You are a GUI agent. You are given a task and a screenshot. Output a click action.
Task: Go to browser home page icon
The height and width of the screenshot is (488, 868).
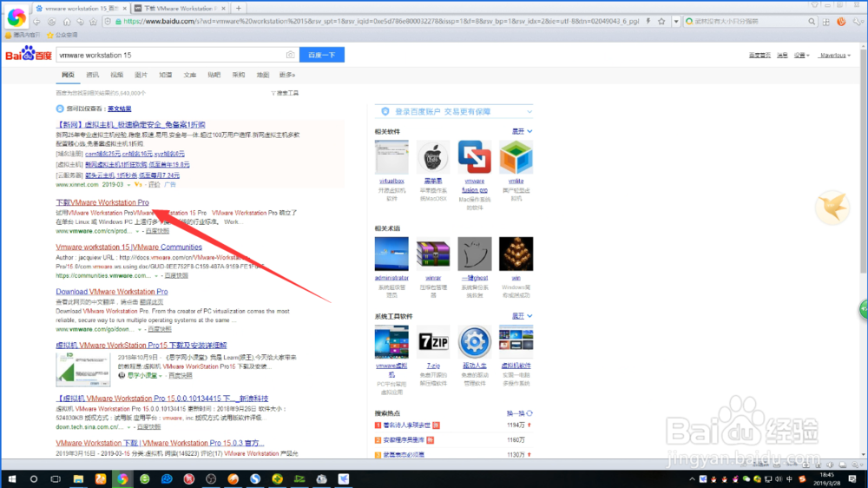[67, 22]
